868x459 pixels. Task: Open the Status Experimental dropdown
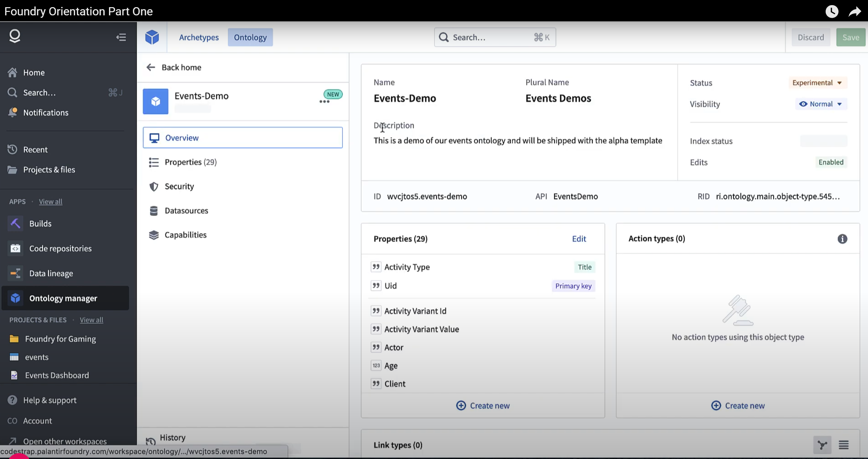818,83
